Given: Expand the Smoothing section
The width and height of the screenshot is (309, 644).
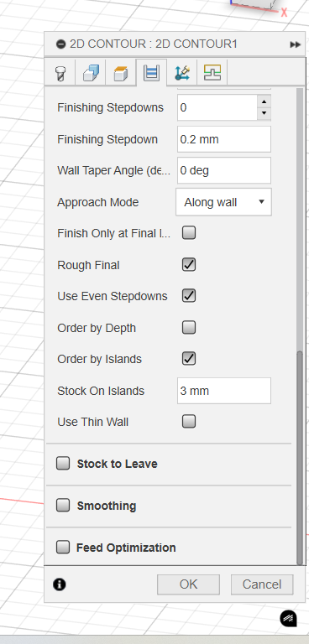Looking at the screenshot, I should pyautogui.click(x=63, y=505).
